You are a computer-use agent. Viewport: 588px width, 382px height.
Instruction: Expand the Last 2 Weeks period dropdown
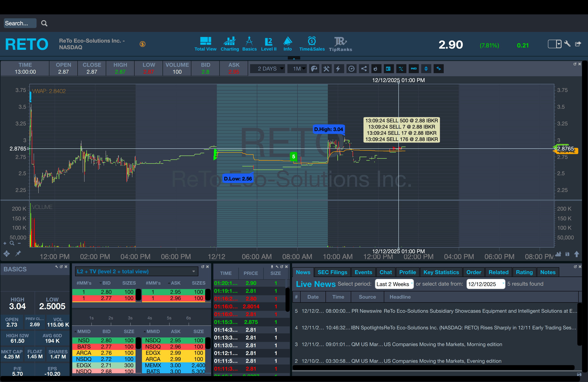pos(394,284)
